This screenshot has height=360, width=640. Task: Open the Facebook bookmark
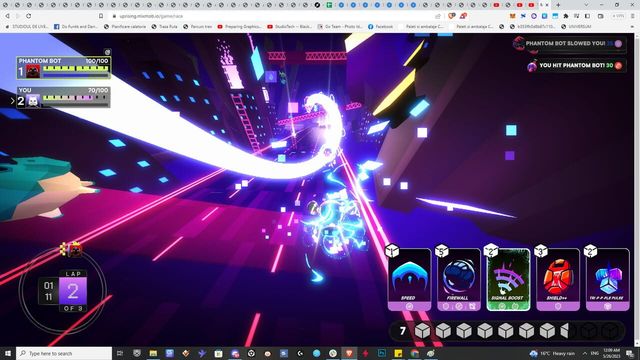380,27
